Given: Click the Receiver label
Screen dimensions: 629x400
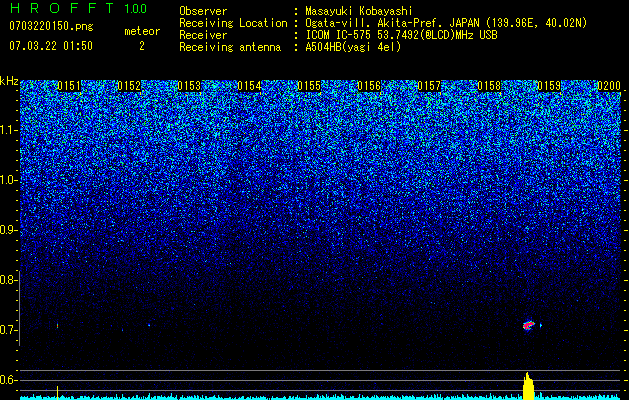Looking at the screenshot, I should (203, 36).
